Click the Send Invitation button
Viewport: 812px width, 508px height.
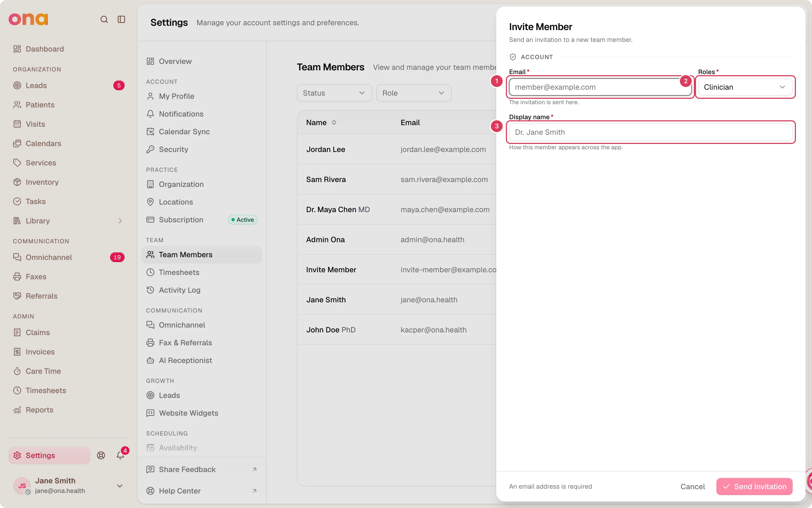click(754, 487)
